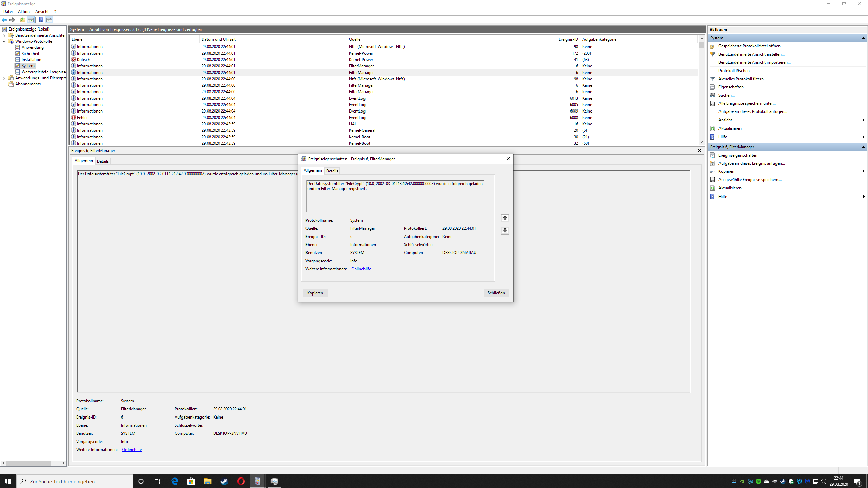The image size is (868, 488).
Task: Select the Sicherheit log in tree
Action: click(30, 54)
